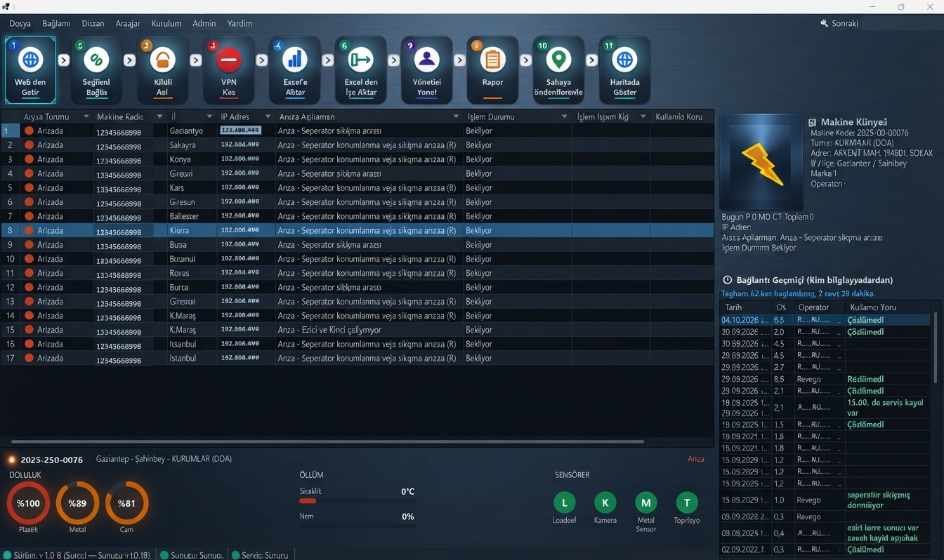Click the Metal %89 fill gauge
The width and height of the screenshot is (944, 560).
(x=77, y=503)
